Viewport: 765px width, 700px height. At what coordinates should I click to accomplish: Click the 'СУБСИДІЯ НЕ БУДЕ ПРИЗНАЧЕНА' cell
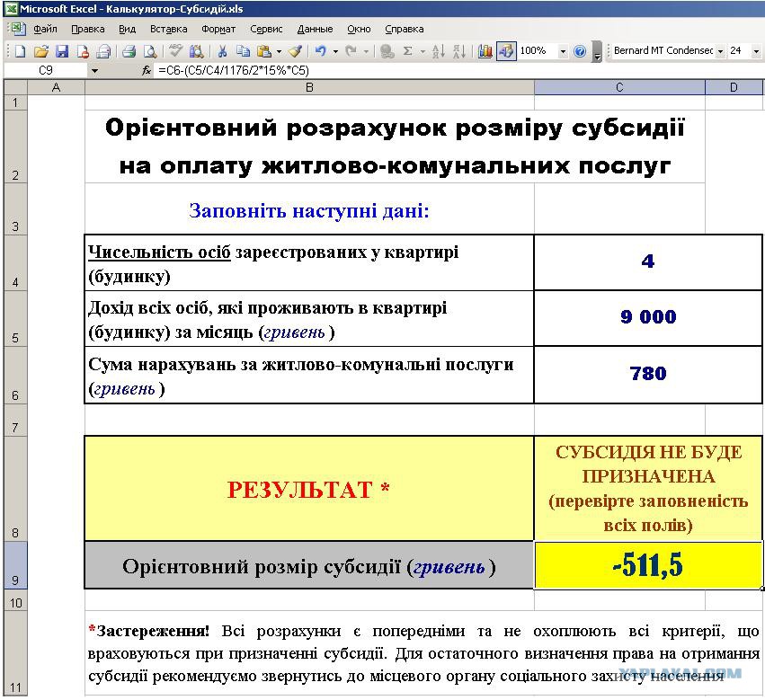tap(648, 488)
